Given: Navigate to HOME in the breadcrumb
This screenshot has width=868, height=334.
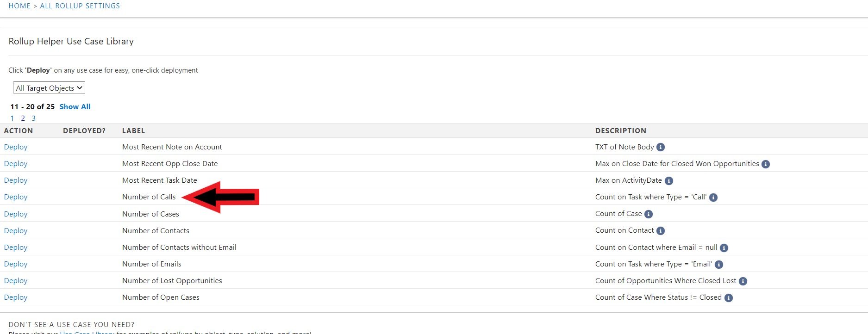Looking at the screenshot, I should point(19,6).
